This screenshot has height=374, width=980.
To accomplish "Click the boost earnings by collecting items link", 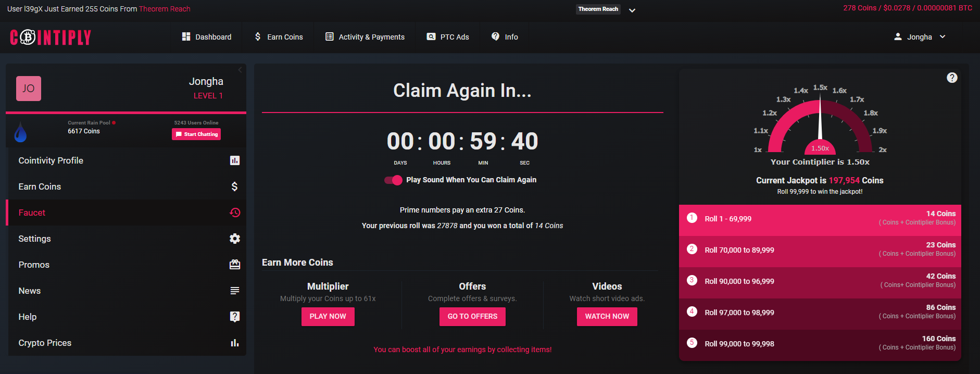I will click(462, 350).
